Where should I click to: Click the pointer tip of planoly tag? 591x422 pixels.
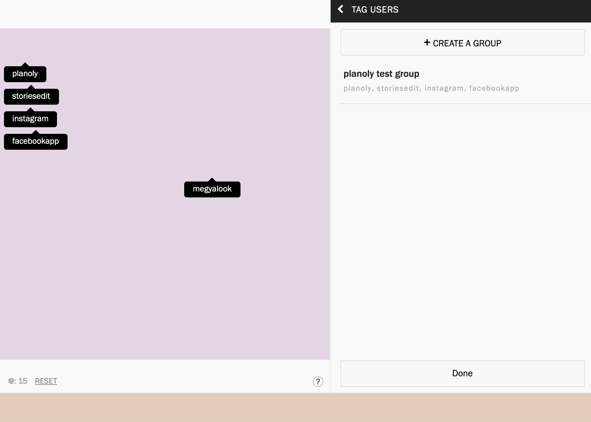(x=25, y=64)
